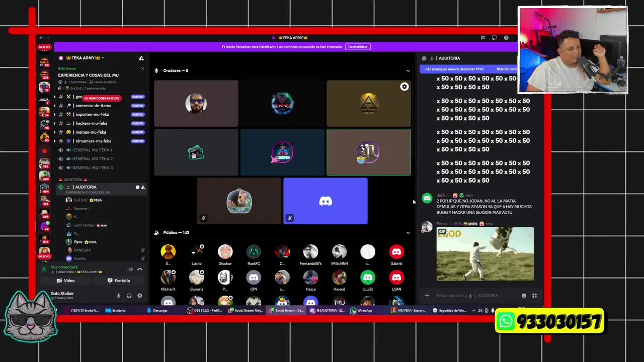The width and height of the screenshot is (644, 362).
Task: Click the screen icon with red dot in title bar
Action: (495, 38)
